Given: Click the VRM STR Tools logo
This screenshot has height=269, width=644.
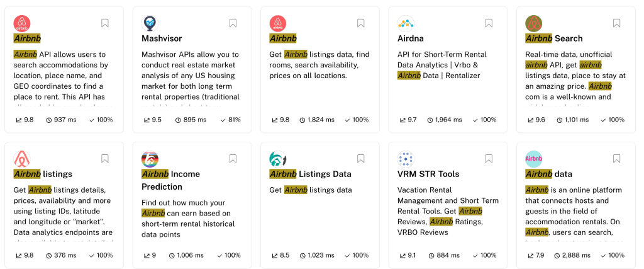Looking at the screenshot, I should [406, 159].
